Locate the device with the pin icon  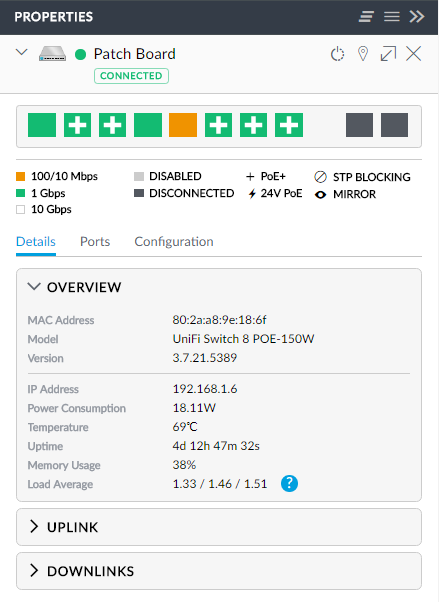pos(363,54)
